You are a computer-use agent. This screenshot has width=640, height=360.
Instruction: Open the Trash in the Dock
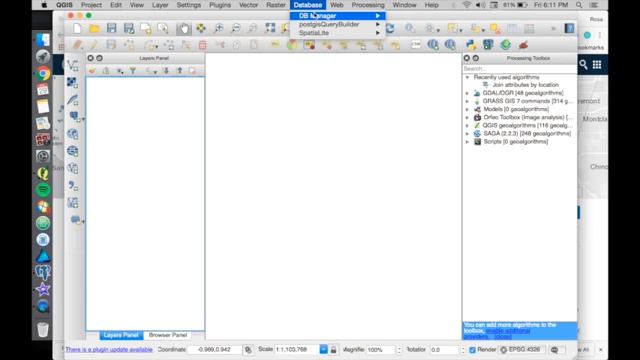tap(43, 329)
